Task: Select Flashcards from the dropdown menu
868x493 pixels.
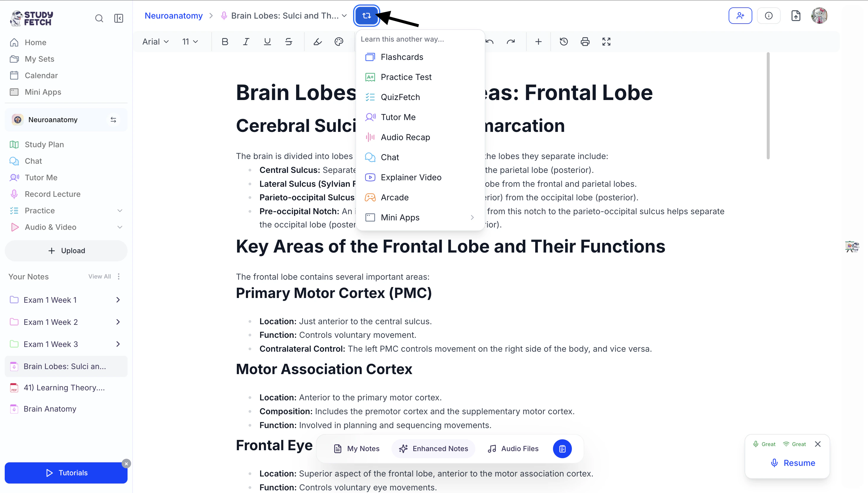Action: 402,57
